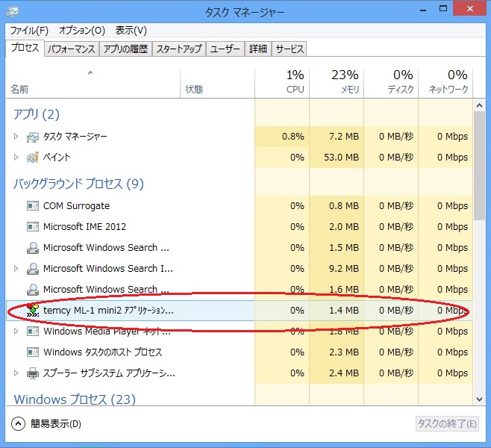Click the バックグラウンド プロセス (9) heading
The width and height of the screenshot is (491, 448).
pyautogui.click(x=78, y=184)
